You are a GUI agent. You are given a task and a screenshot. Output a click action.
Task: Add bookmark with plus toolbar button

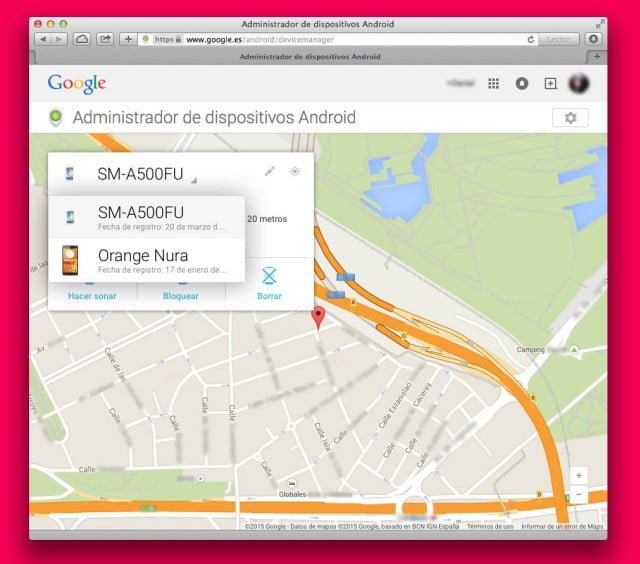coord(128,39)
